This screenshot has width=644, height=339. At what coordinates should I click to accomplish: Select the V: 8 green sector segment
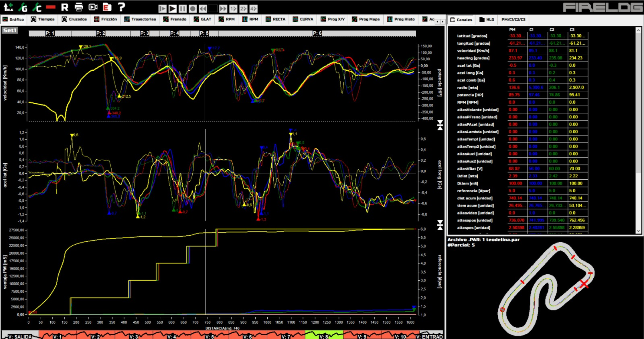coord(324,335)
